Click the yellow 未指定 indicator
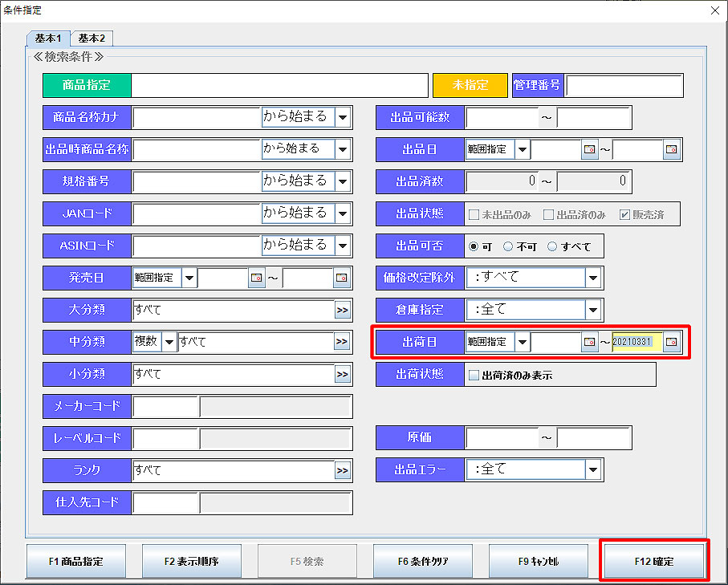728x585 pixels. [470, 85]
